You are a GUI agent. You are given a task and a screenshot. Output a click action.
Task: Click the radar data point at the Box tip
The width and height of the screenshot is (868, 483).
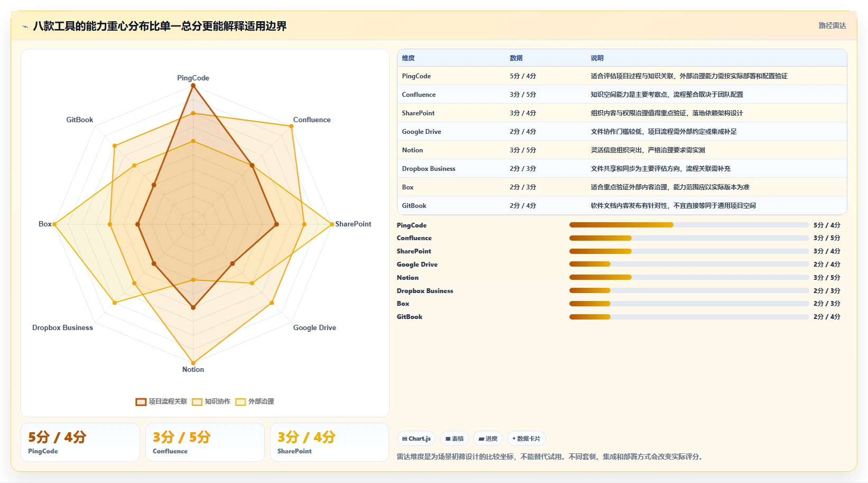[54, 224]
